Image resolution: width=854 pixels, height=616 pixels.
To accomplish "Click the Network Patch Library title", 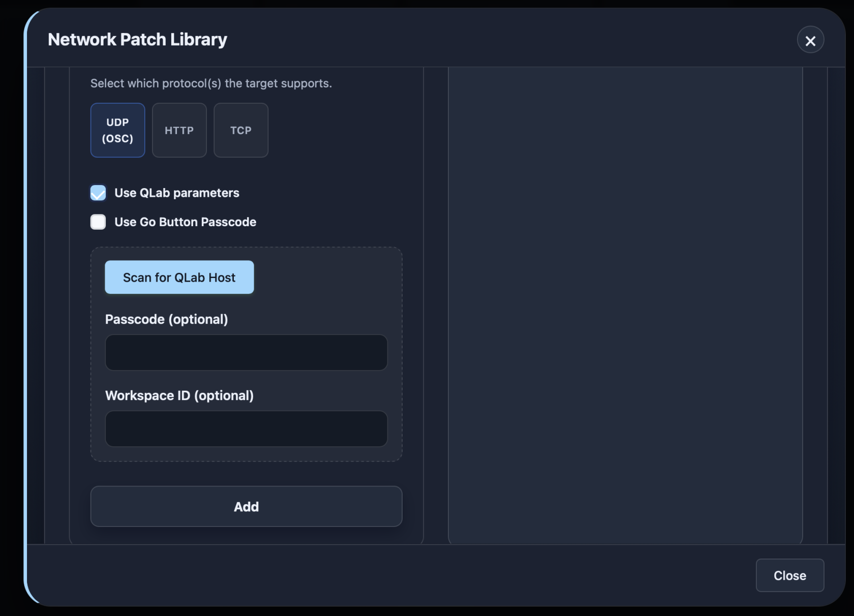I will tap(137, 39).
